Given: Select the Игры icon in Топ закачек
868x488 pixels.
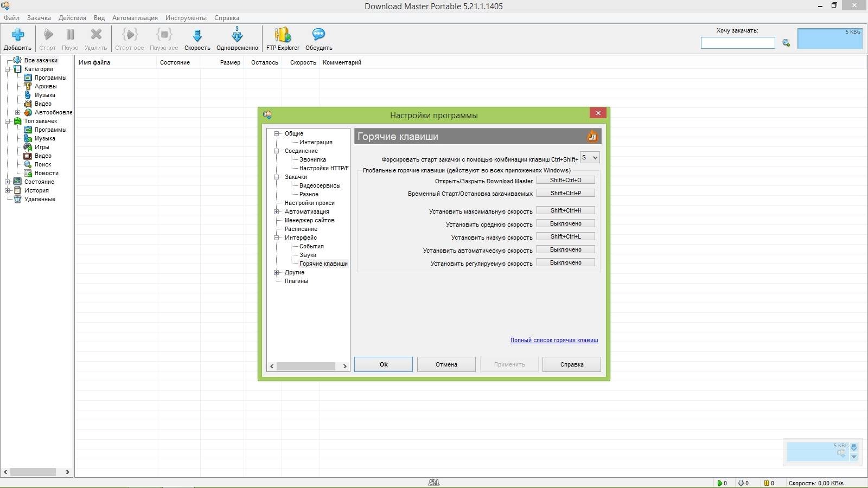Looking at the screenshot, I should (28, 147).
